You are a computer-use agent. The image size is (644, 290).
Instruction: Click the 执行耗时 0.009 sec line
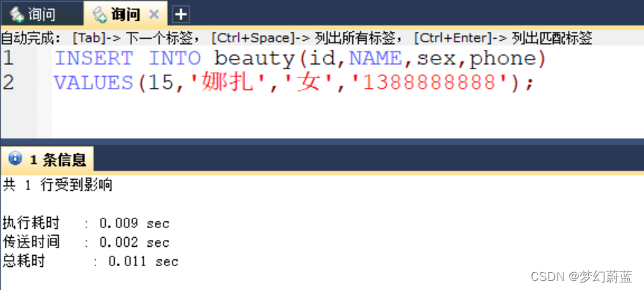point(86,224)
